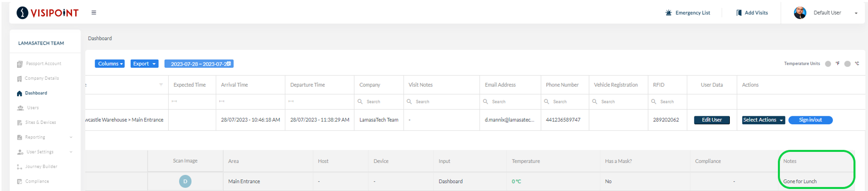Expand the Reporting sidebar menu

point(45,137)
